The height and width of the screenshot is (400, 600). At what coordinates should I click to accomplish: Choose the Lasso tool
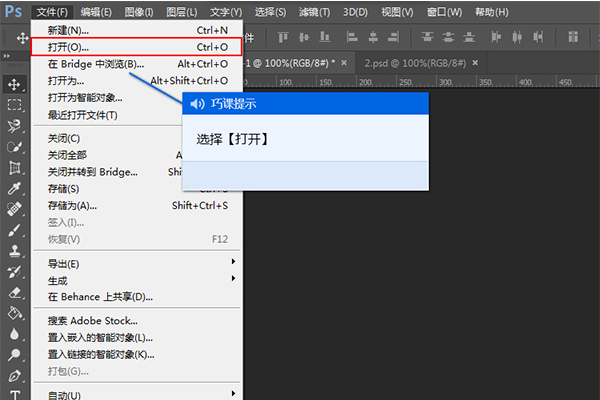(x=15, y=125)
